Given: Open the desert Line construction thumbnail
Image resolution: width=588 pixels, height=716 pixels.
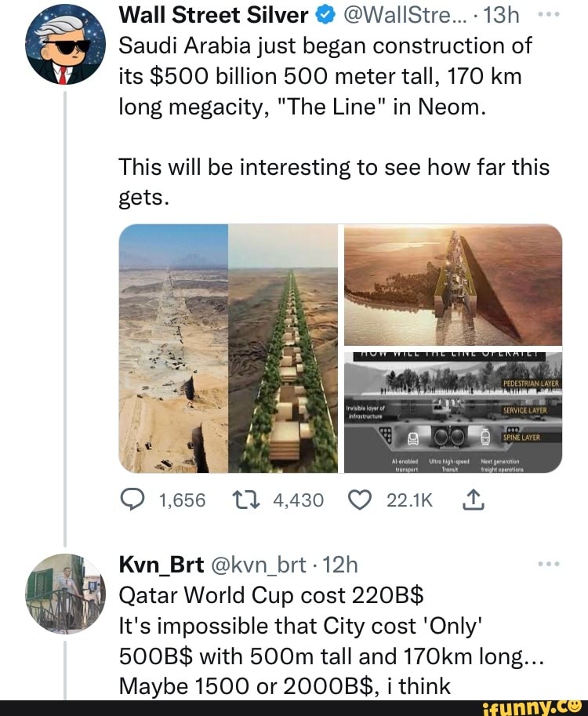Looking at the screenshot, I should click(172, 349).
